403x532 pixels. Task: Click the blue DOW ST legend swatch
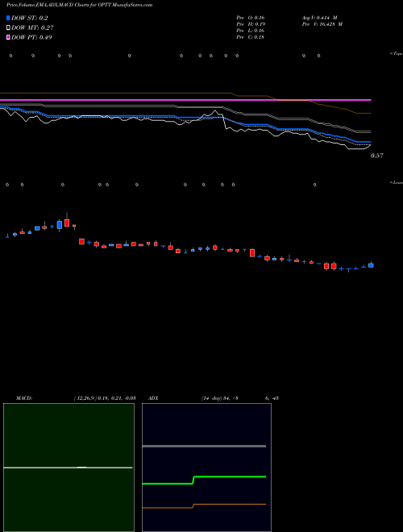click(x=9, y=18)
